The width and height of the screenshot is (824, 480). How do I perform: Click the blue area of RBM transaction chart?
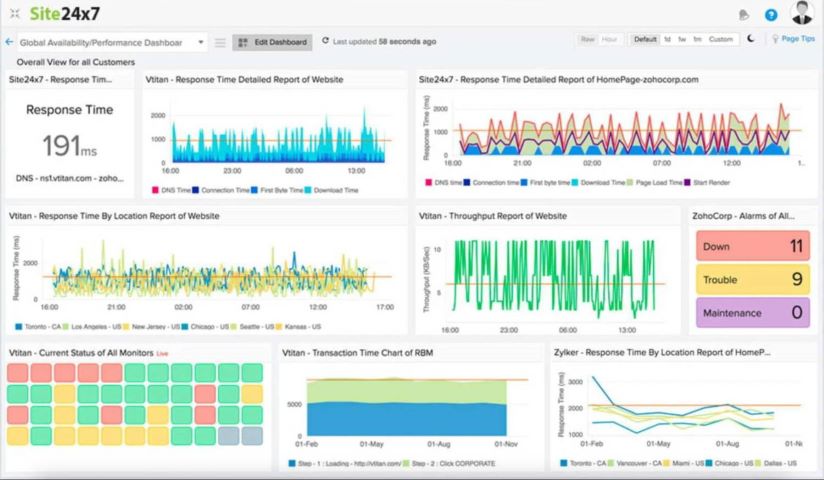(x=407, y=419)
